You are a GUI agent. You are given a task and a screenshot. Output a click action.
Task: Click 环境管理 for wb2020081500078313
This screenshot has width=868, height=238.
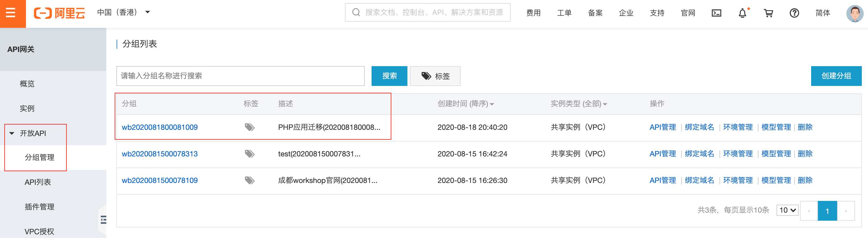[738, 154]
